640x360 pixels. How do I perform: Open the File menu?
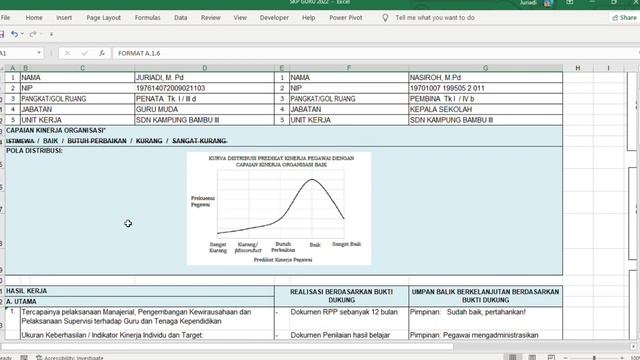pyautogui.click(x=5, y=18)
